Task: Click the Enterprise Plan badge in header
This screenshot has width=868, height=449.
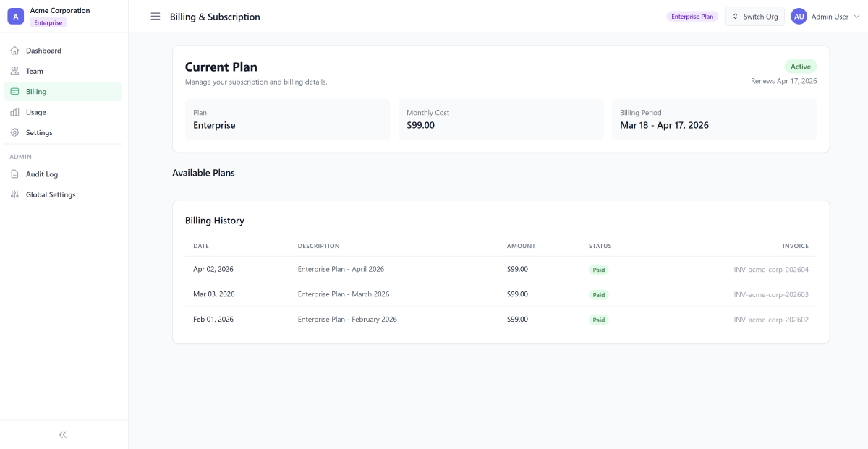Action: [x=692, y=17]
